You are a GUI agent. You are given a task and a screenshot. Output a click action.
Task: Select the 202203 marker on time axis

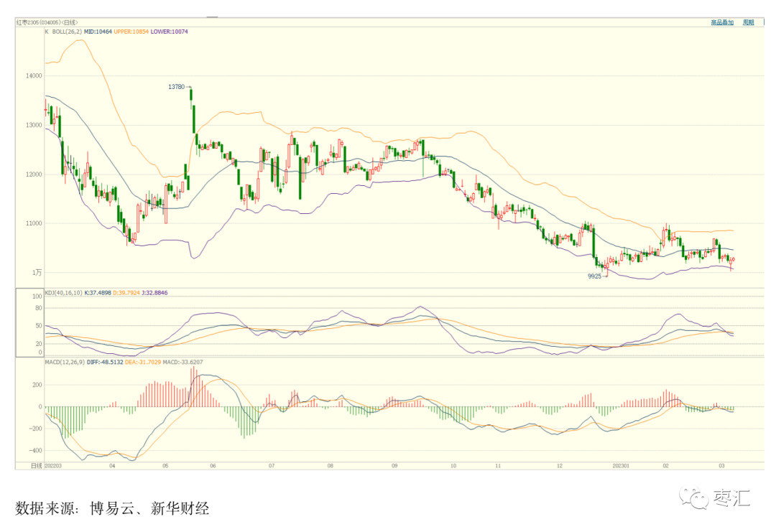coord(53,466)
